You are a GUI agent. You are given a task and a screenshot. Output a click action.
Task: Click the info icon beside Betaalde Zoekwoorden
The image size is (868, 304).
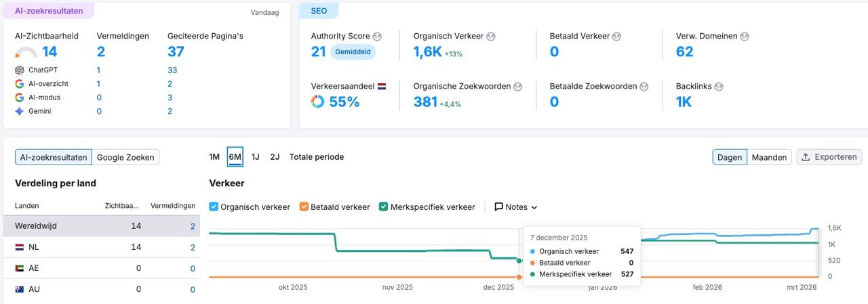pyautogui.click(x=644, y=87)
